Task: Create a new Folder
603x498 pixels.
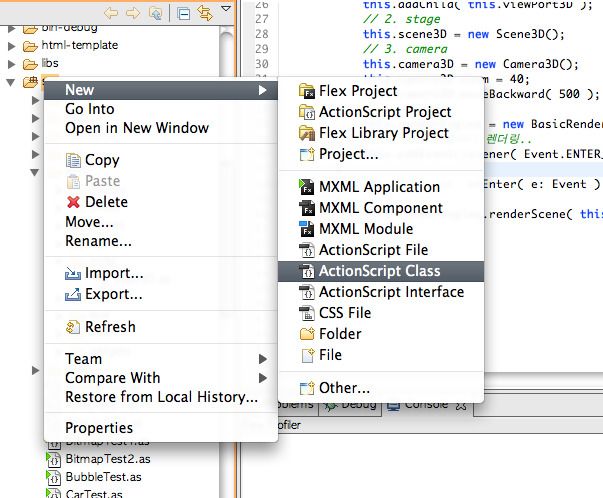Action: click(381, 334)
